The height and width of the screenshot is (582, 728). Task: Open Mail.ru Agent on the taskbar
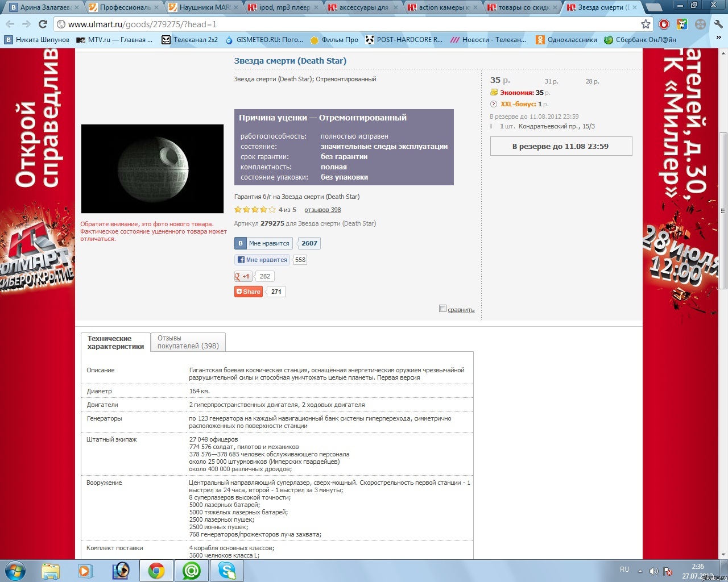[192, 571]
